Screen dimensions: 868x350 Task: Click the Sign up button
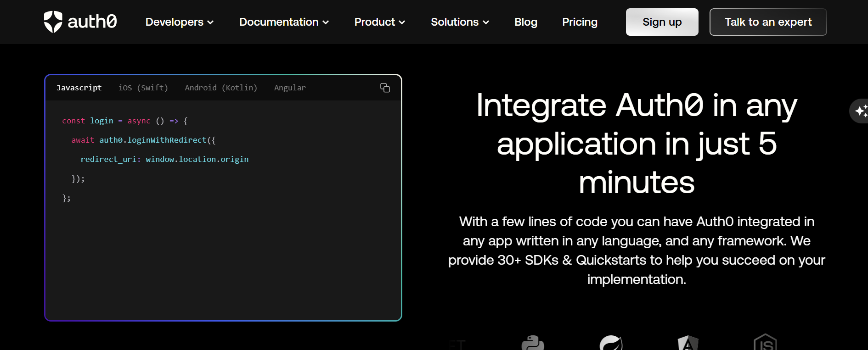click(x=662, y=22)
